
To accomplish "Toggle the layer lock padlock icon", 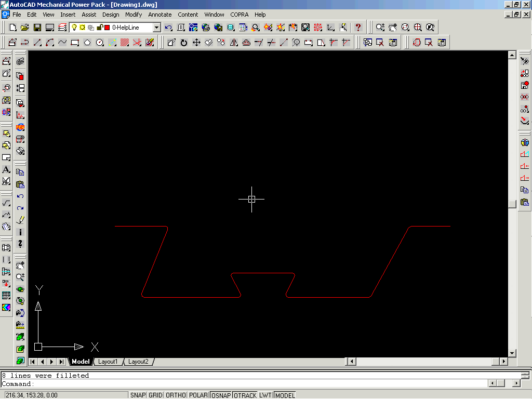I will (100, 28).
